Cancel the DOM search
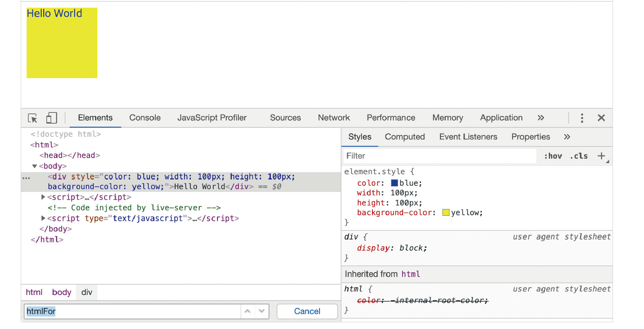Image resolution: width=644 pixels, height=329 pixels. pyautogui.click(x=307, y=311)
